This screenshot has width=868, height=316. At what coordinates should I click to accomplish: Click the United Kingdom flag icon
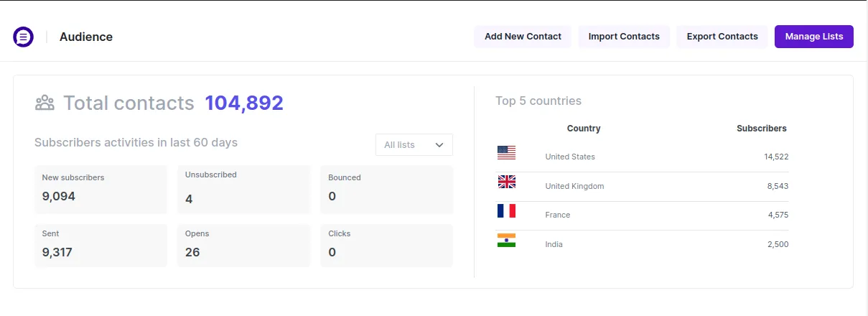[x=506, y=182]
